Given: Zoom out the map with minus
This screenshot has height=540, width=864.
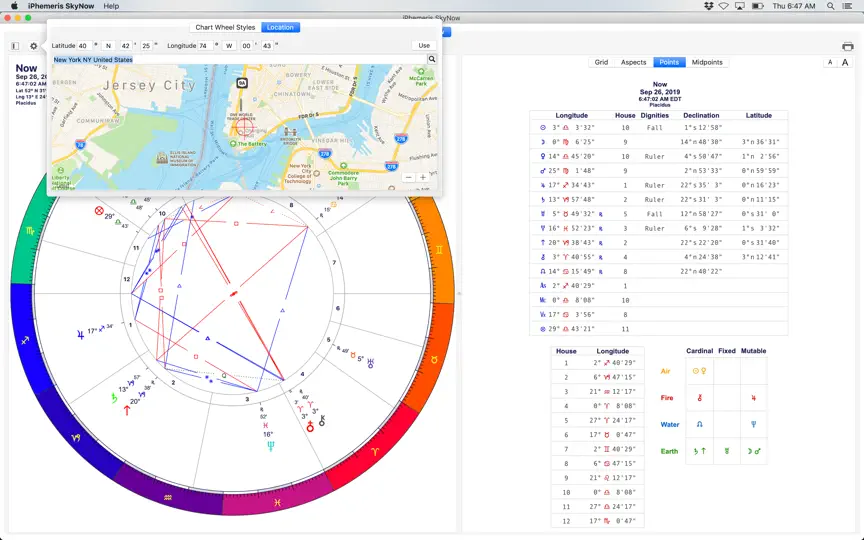Looking at the screenshot, I should click(x=408, y=177).
